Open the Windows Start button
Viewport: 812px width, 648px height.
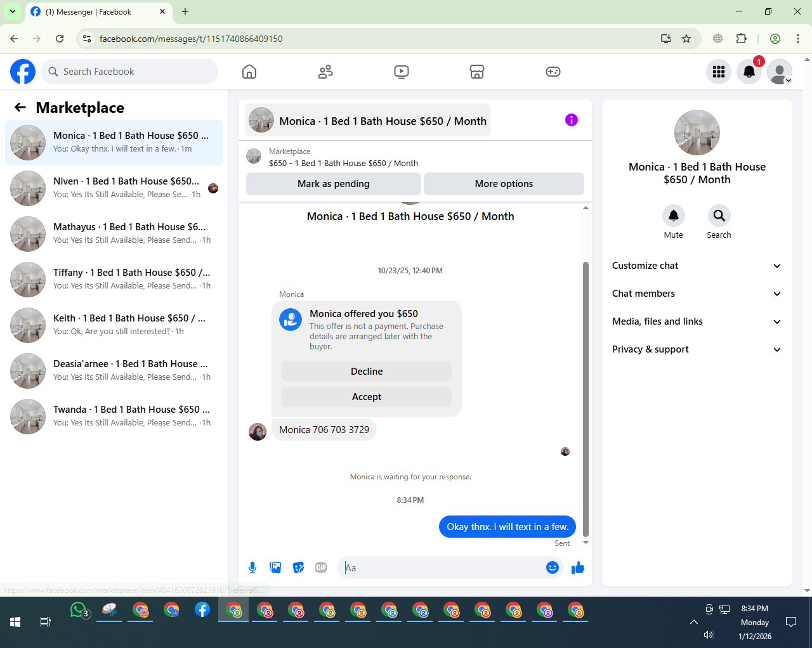[x=15, y=622]
